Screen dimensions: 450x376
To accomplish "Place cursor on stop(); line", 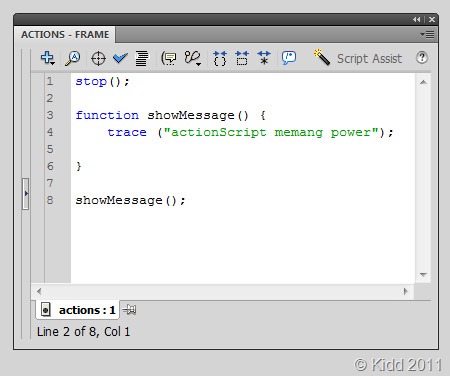I will (102, 81).
